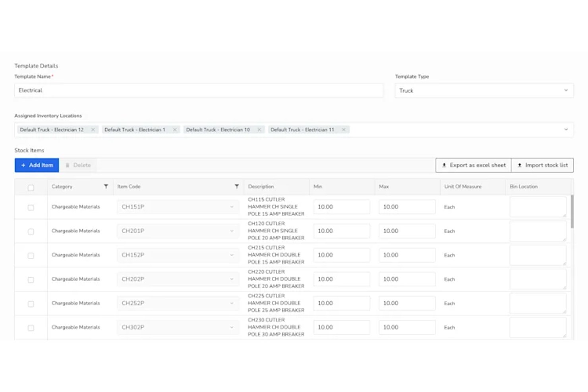
Task: Click the stock items table vertical scrollbar
Action: tap(572, 211)
